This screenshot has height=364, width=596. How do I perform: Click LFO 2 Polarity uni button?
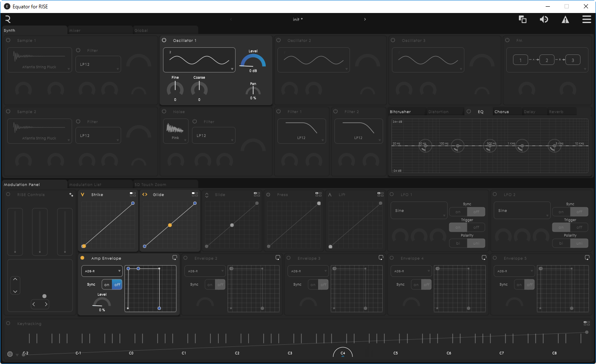579,243
